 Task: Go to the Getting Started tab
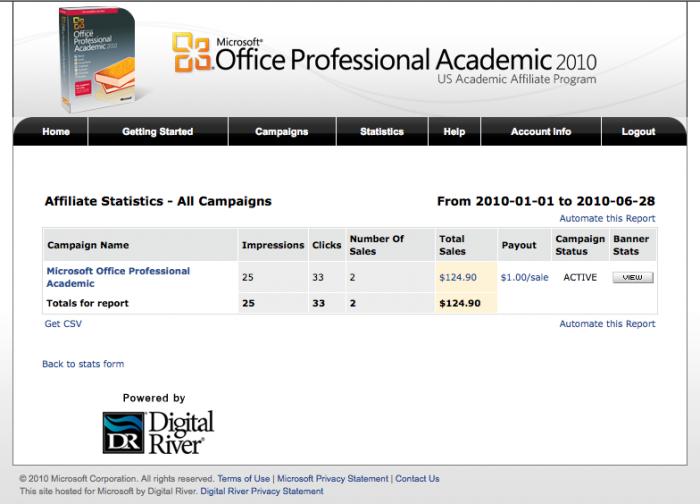pos(158,132)
